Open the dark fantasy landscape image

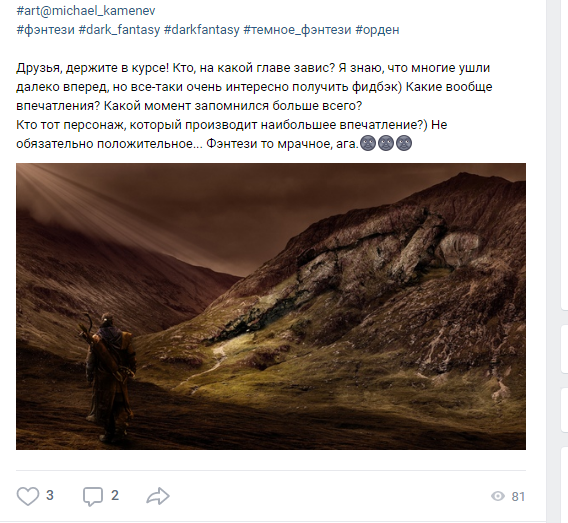tap(271, 306)
